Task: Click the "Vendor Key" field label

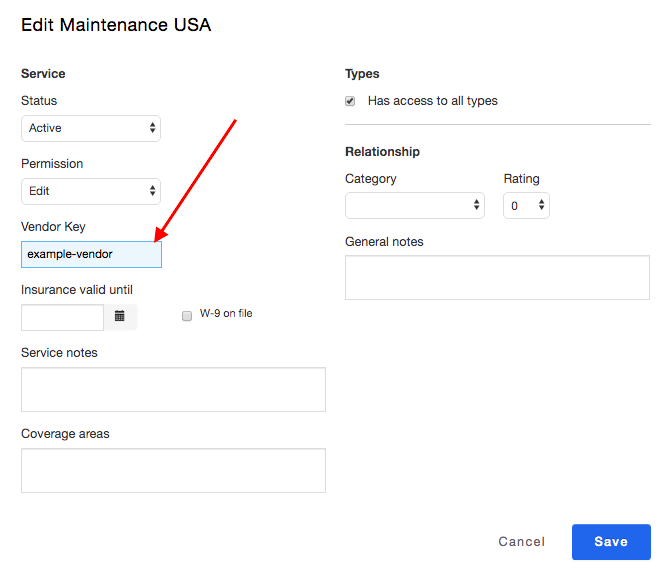Action: click(53, 227)
